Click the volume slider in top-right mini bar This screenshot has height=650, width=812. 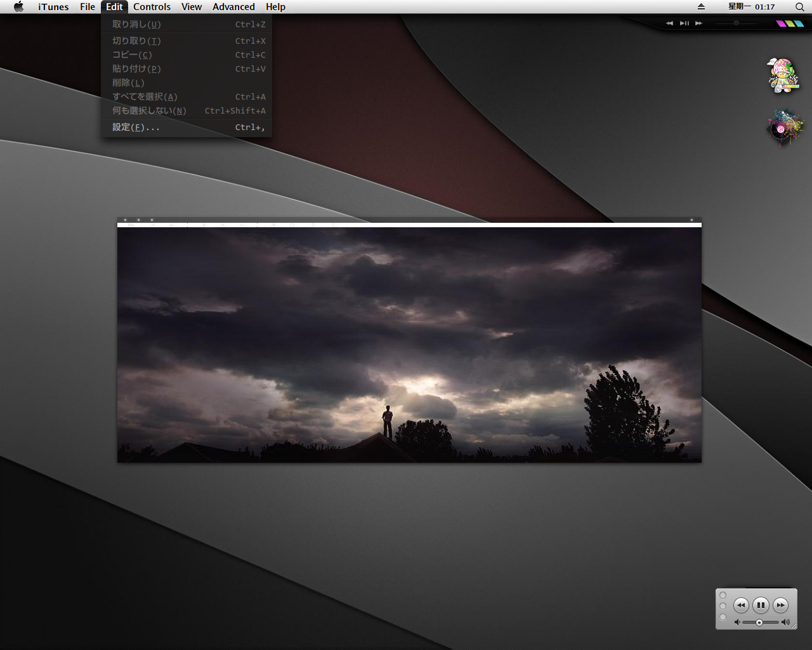pyautogui.click(x=736, y=23)
